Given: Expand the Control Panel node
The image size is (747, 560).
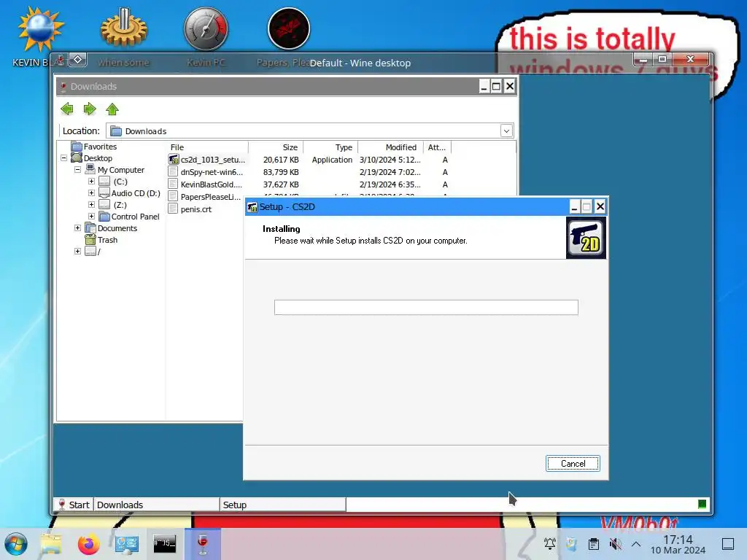Looking at the screenshot, I should tap(91, 216).
